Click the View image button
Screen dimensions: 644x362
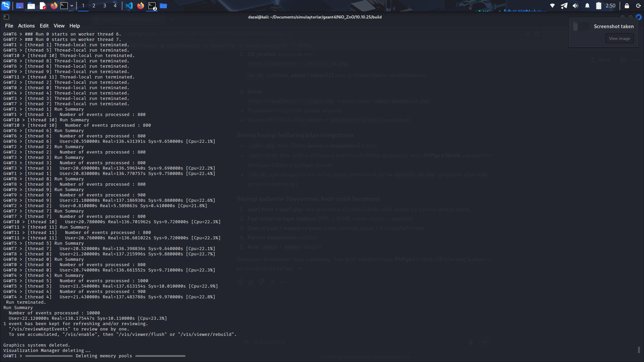click(620, 39)
